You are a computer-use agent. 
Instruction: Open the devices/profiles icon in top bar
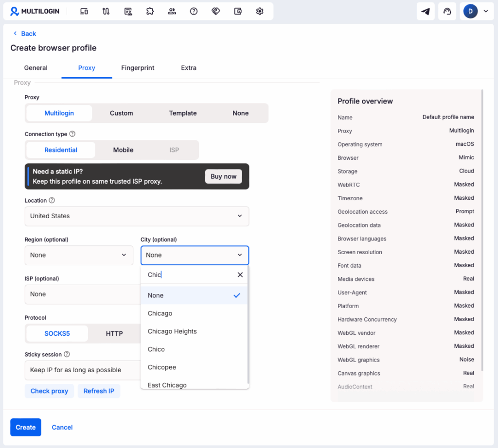click(x=84, y=12)
